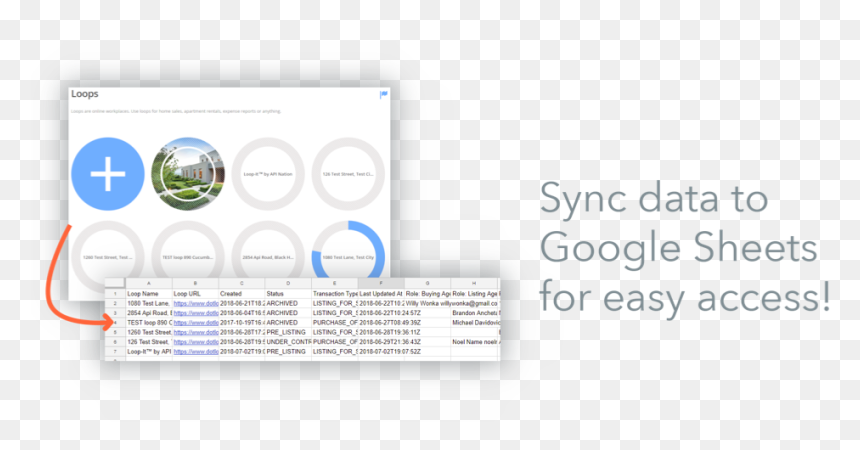Viewport: 860px width, 450px height.
Task: Click the 'UNDER_CONTR' status cell
Action: pos(288,342)
